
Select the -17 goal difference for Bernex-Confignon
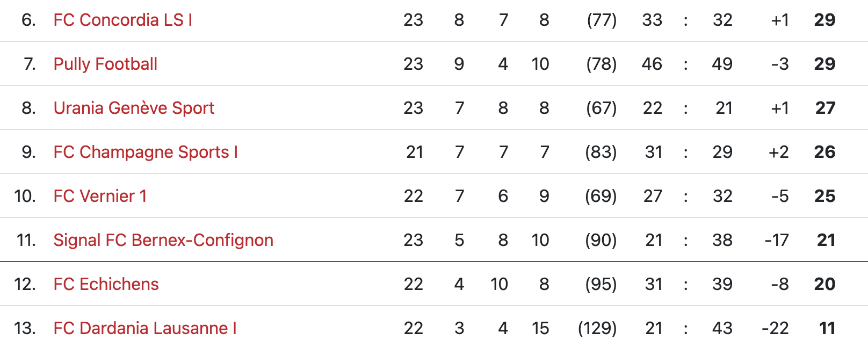(x=777, y=240)
